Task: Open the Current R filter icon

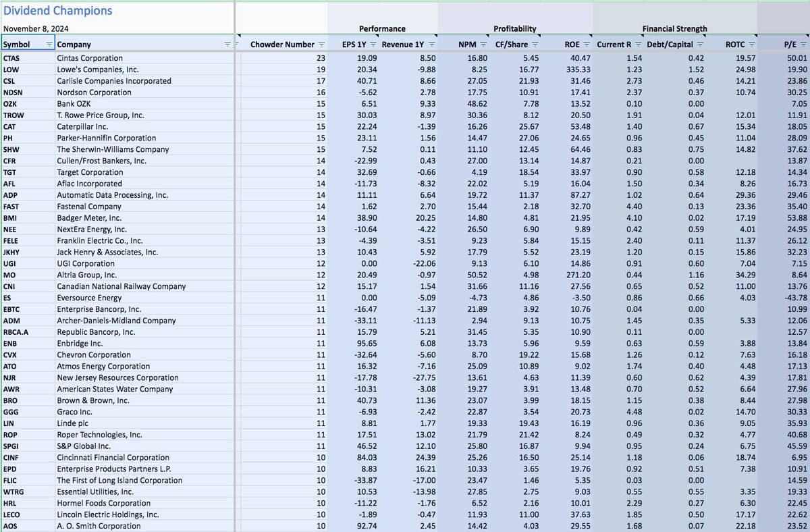Action: pyautogui.click(x=637, y=45)
